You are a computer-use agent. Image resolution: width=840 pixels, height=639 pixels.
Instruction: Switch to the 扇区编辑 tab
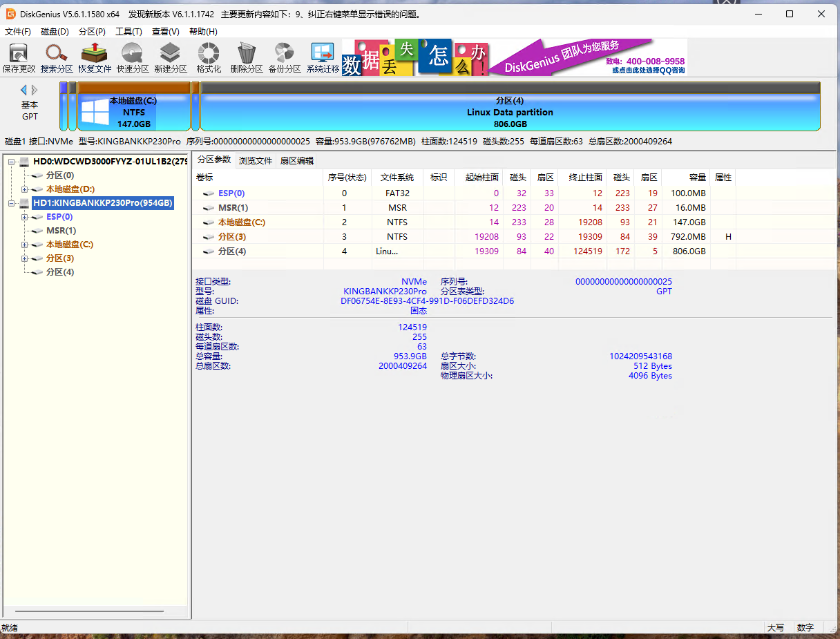296,160
